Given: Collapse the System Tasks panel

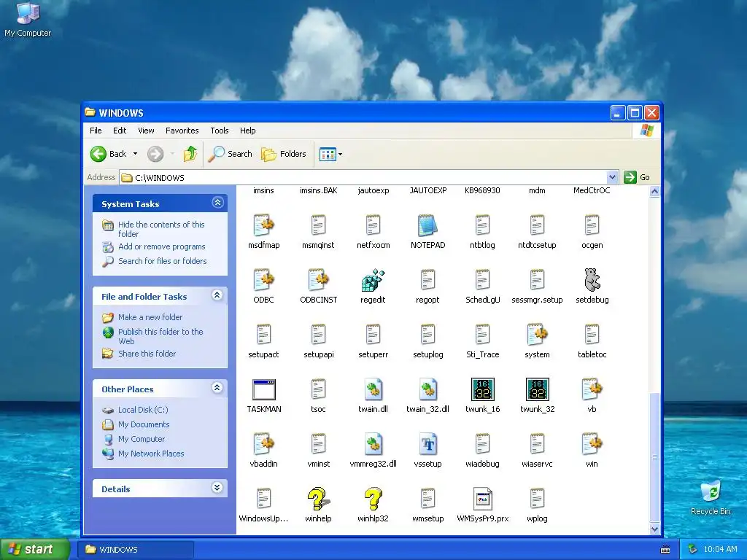Looking at the screenshot, I should coord(217,203).
